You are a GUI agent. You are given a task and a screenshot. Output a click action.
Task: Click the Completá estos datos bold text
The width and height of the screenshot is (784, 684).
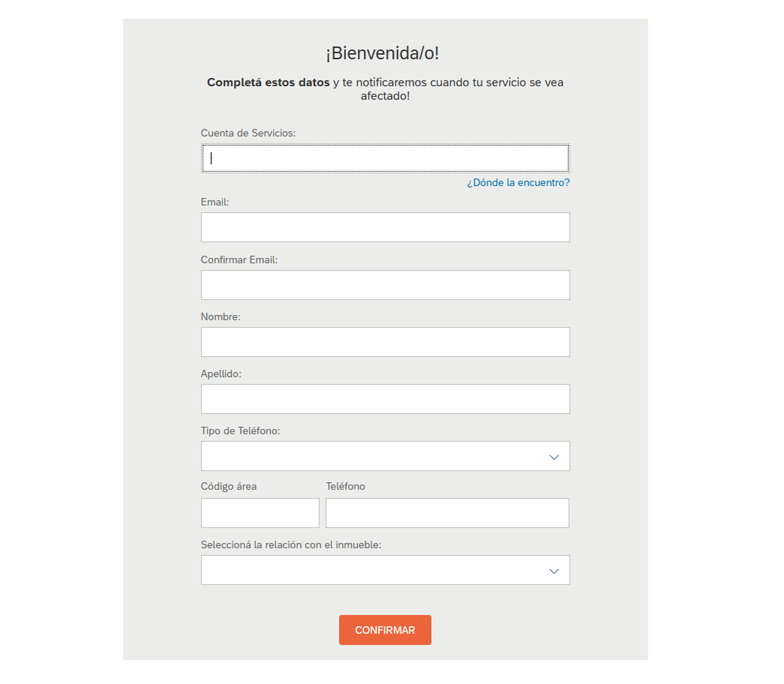[x=268, y=82]
